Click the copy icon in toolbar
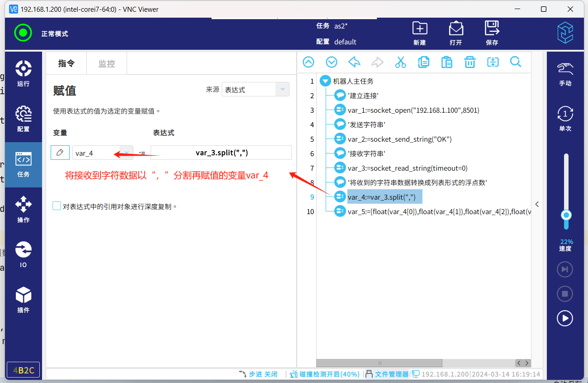Screen dimensions: 588x383 click(x=424, y=62)
